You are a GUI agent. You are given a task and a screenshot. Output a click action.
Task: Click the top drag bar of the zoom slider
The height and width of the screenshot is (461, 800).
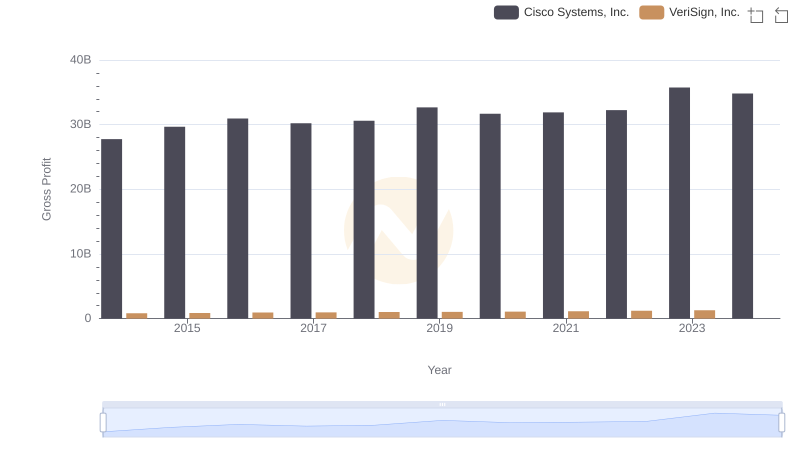tap(442, 404)
